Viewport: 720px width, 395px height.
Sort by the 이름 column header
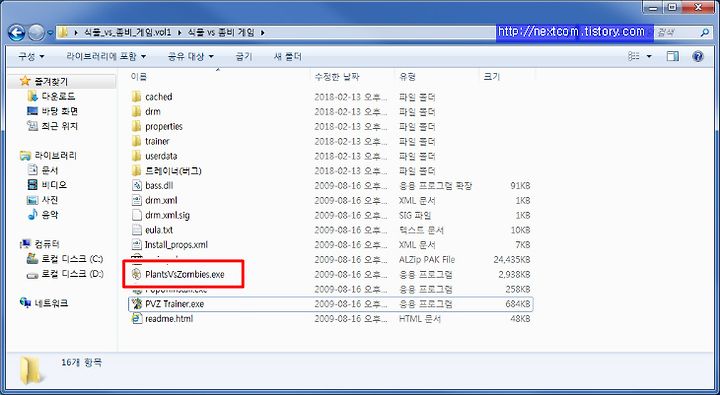pyautogui.click(x=139, y=77)
